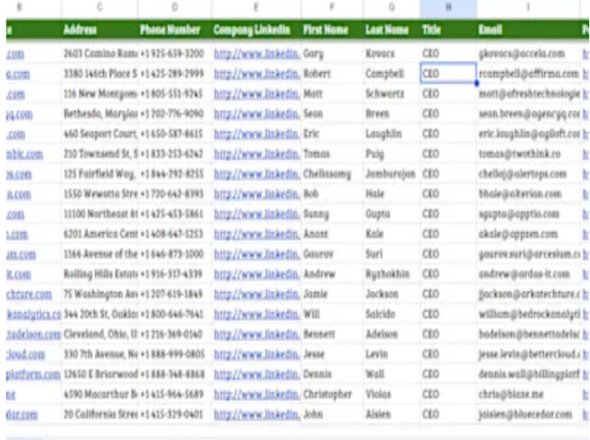Click email rcampbell@affirma.com cell

[528, 73]
